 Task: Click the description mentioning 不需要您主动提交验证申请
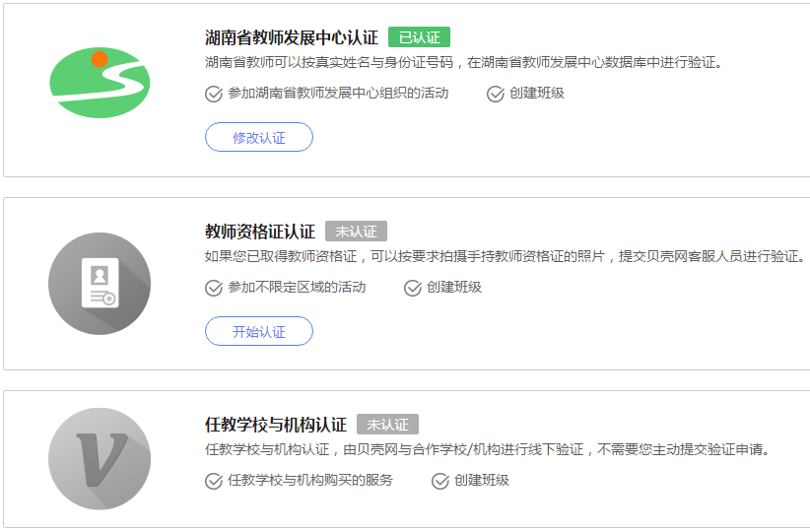(x=488, y=450)
